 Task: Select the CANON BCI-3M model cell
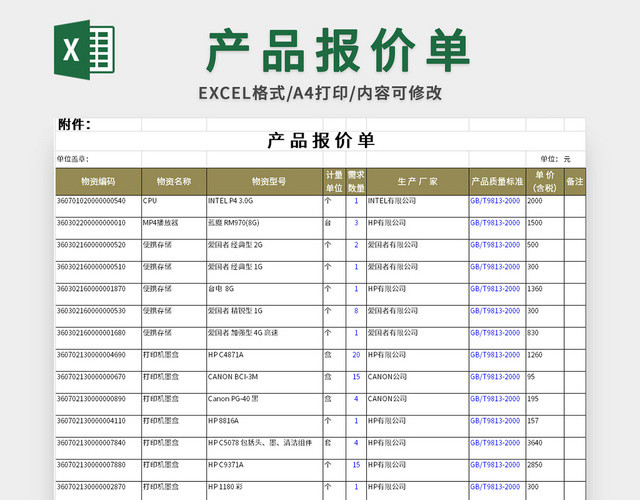pyautogui.click(x=264, y=382)
